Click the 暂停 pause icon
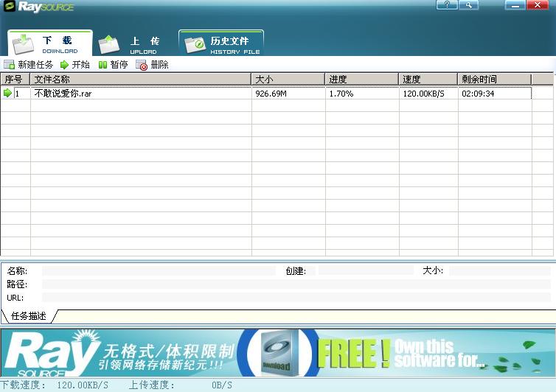 click(102, 65)
